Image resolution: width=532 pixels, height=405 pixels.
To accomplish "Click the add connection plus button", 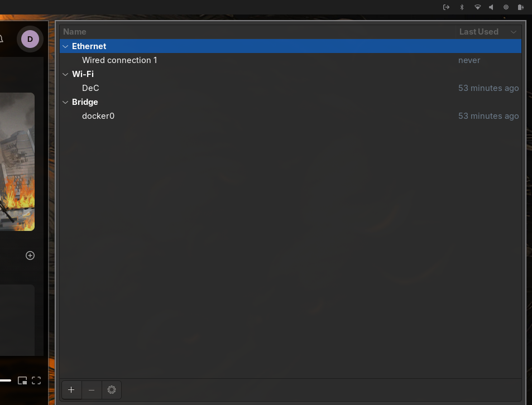I will point(71,390).
